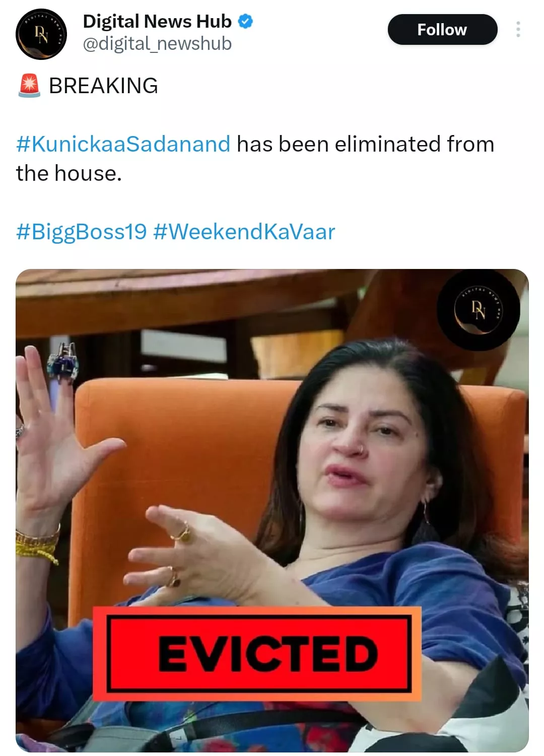The image size is (544, 756).
Task: Open the #BiggBoss19 hashtag
Action: [x=81, y=232]
